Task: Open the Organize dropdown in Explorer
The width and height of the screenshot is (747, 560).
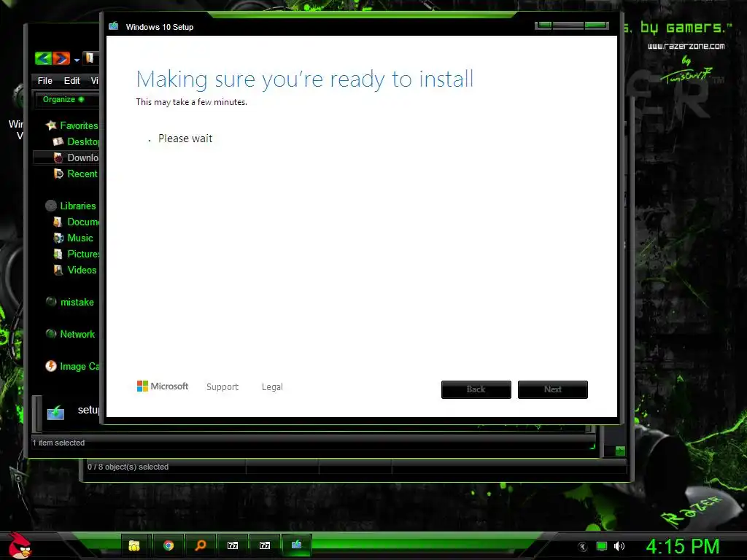Action: point(64,99)
